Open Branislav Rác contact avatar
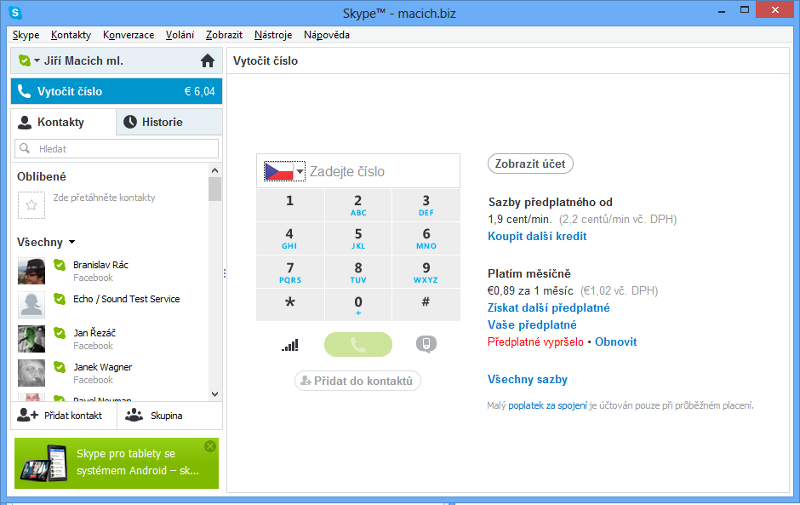This screenshot has width=800, height=505. pyautogui.click(x=31, y=271)
